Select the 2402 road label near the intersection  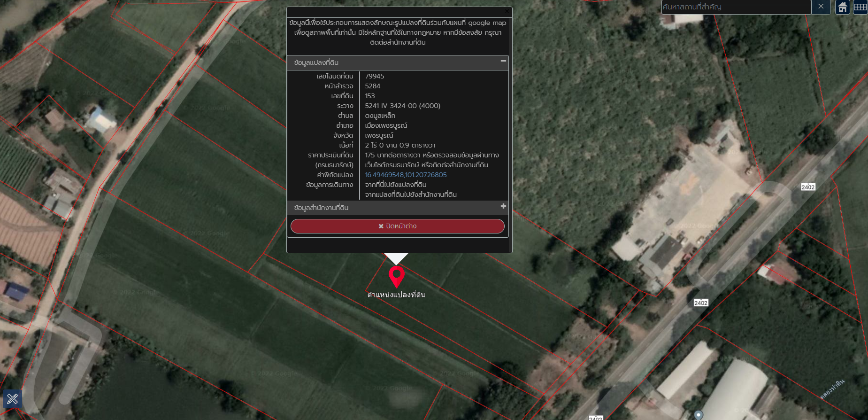(808, 187)
